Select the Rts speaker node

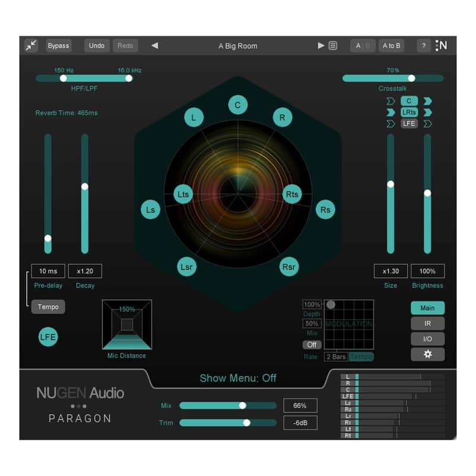[292, 195]
